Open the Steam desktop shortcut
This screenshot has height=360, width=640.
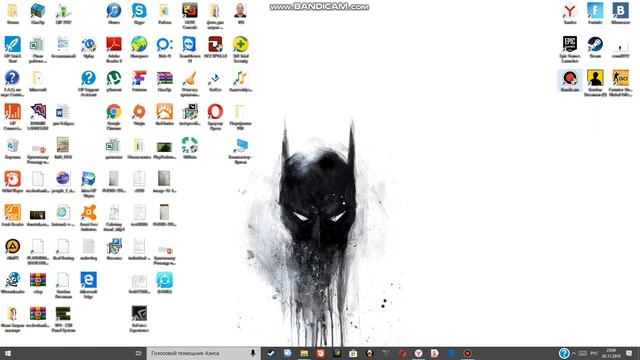[x=595, y=44]
